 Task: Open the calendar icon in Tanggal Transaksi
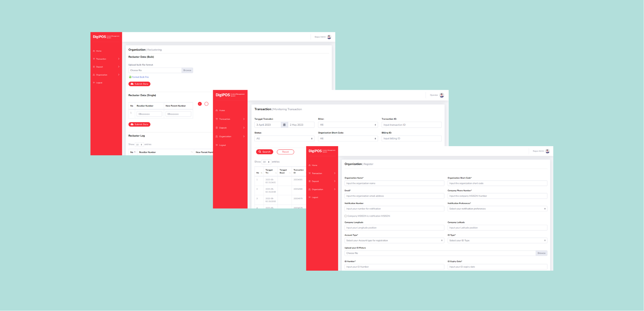click(x=284, y=125)
